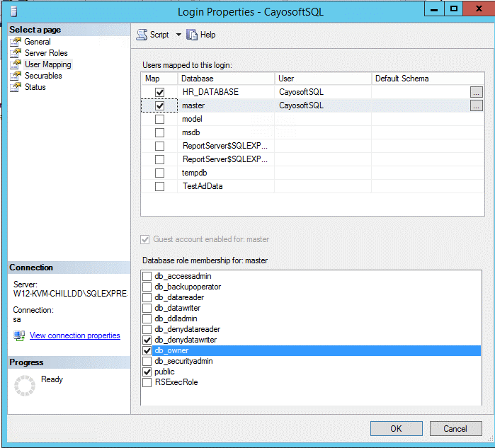Uncheck the HR_DATABASE map checkbox
The width and height of the screenshot is (495, 448).
tap(160, 92)
